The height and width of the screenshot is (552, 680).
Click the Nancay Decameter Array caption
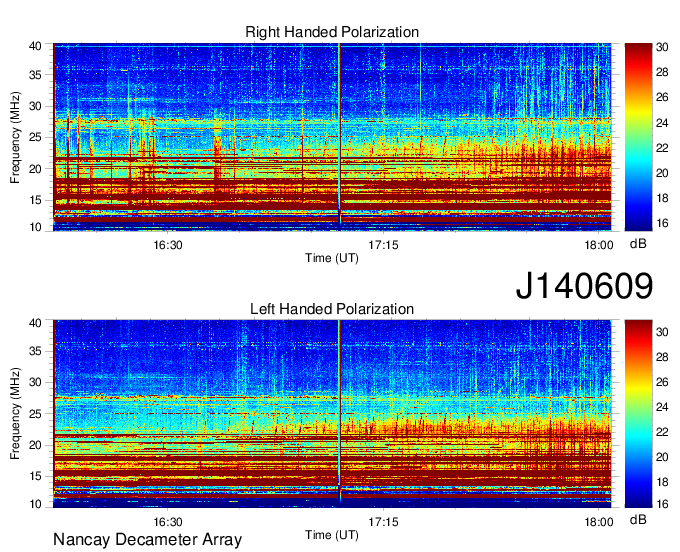tap(147, 540)
